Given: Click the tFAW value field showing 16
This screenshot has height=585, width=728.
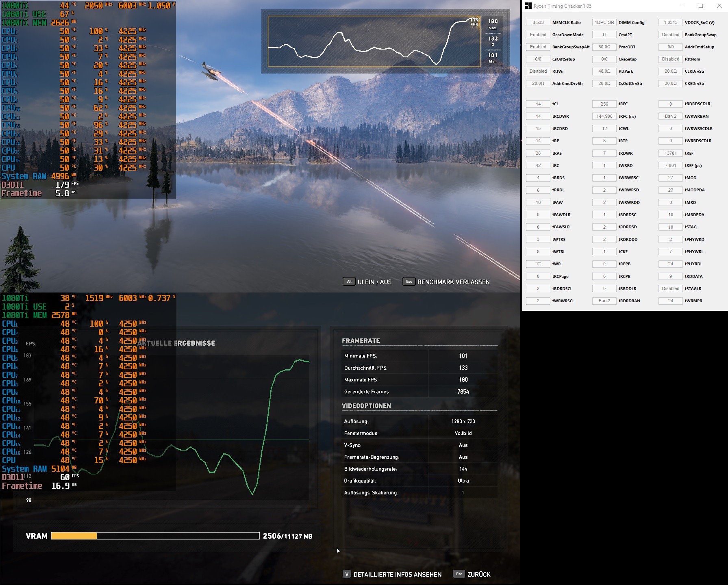Looking at the screenshot, I should coord(538,202).
